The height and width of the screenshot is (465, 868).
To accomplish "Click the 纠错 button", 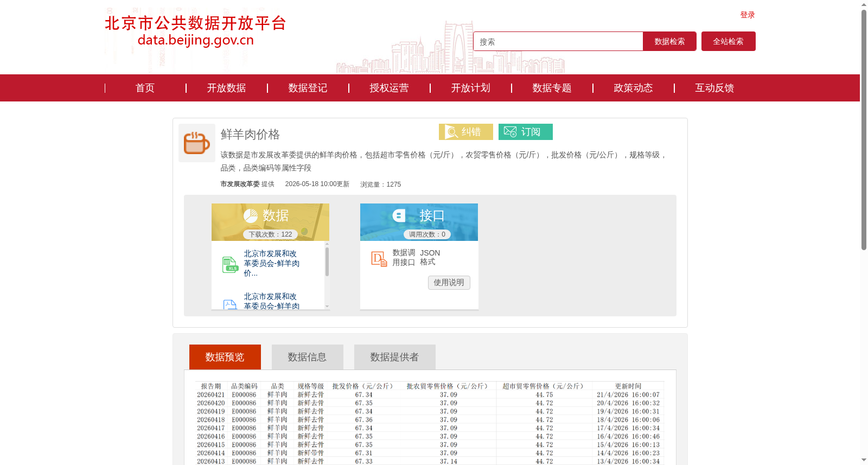I will click(x=466, y=132).
